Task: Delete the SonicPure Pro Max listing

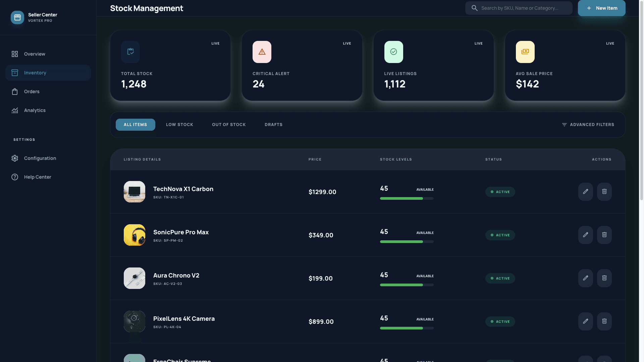Action: [604, 235]
